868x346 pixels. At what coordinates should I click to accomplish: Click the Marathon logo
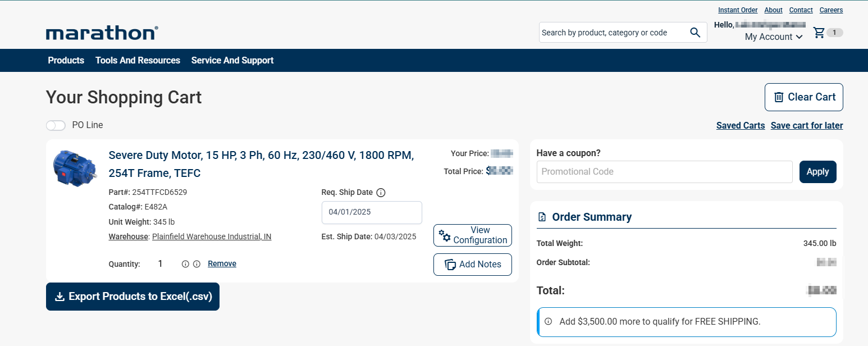point(102,33)
